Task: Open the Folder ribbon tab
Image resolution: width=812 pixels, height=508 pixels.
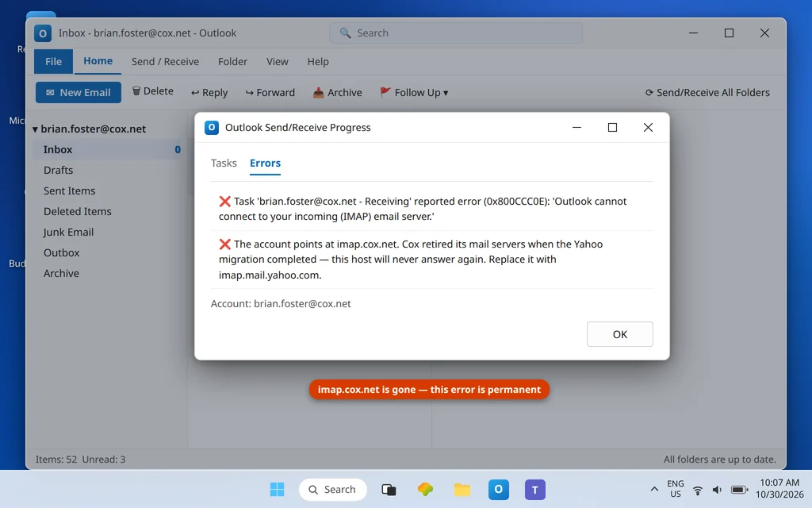Action: (x=232, y=62)
